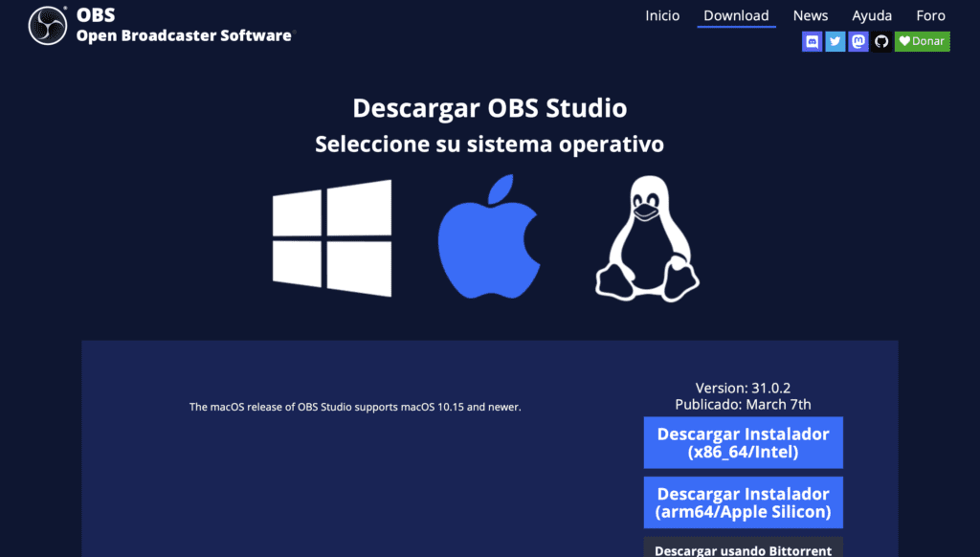Open the Ayuda nav item
This screenshot has width=980, height=557.
tap(872, 15)
